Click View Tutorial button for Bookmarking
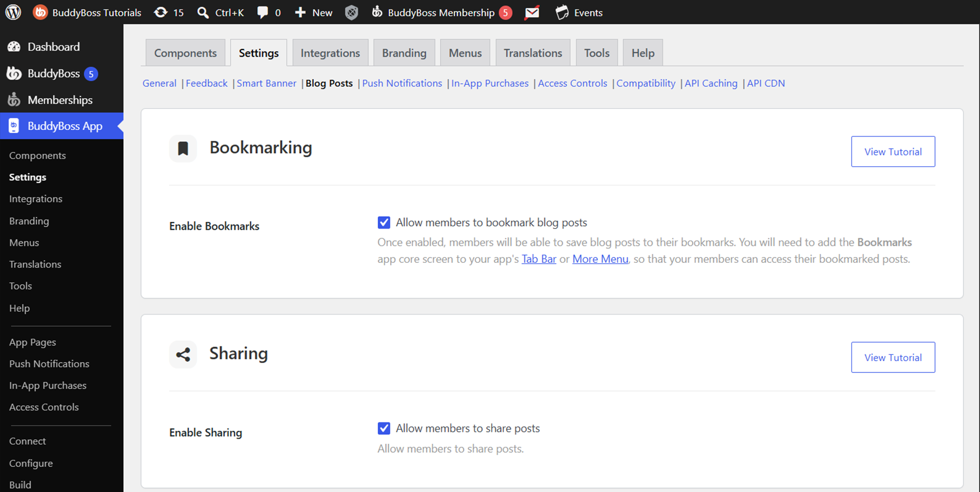Screen dimensions: 980x492 tap(893, 152)
